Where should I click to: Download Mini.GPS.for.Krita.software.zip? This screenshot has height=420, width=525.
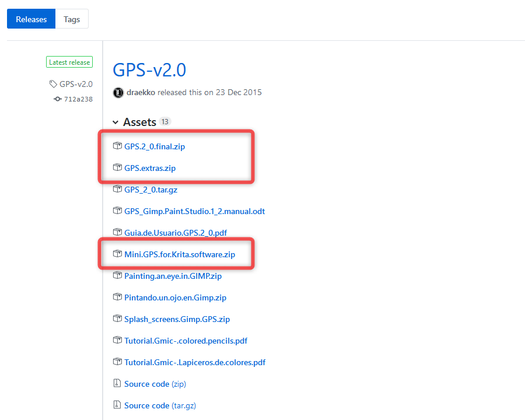pyautogui.click(x=180, y=254)
